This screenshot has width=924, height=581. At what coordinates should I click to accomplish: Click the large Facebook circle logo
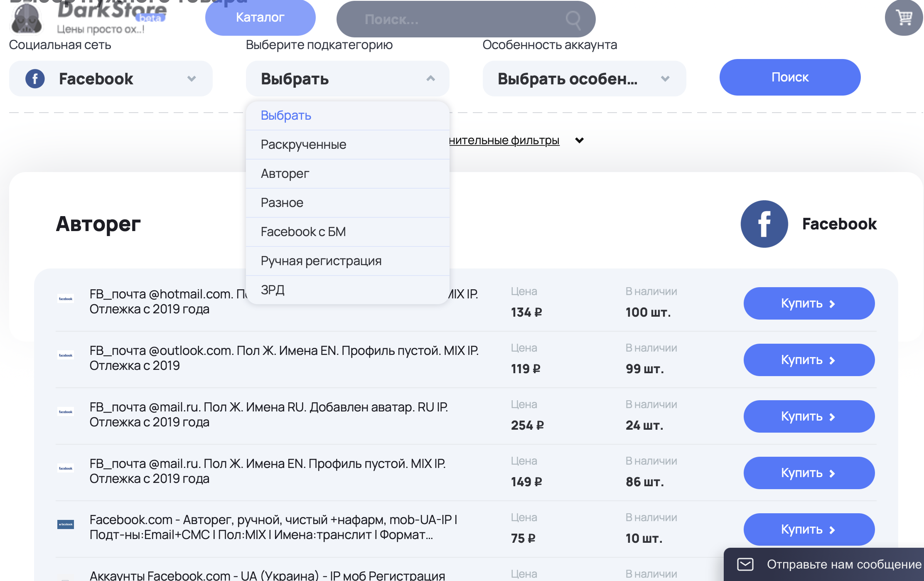tap(764, 224)
